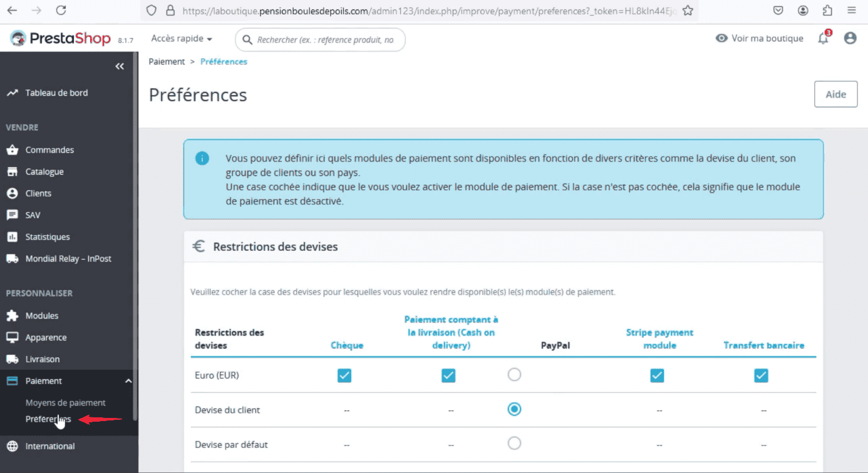Click Euro (EUR) row label

(217, 375)
